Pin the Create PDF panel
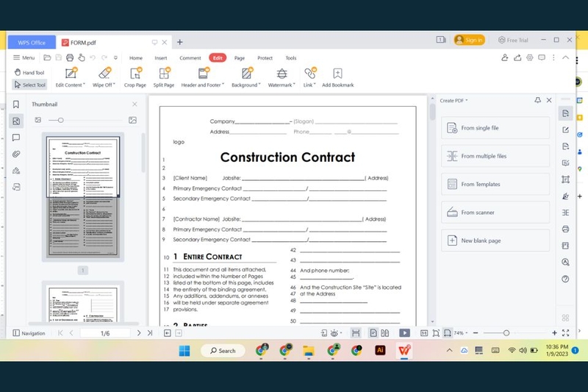Image resolution: width=588 pixels, height=392 pixels. [x=538, y=100]
